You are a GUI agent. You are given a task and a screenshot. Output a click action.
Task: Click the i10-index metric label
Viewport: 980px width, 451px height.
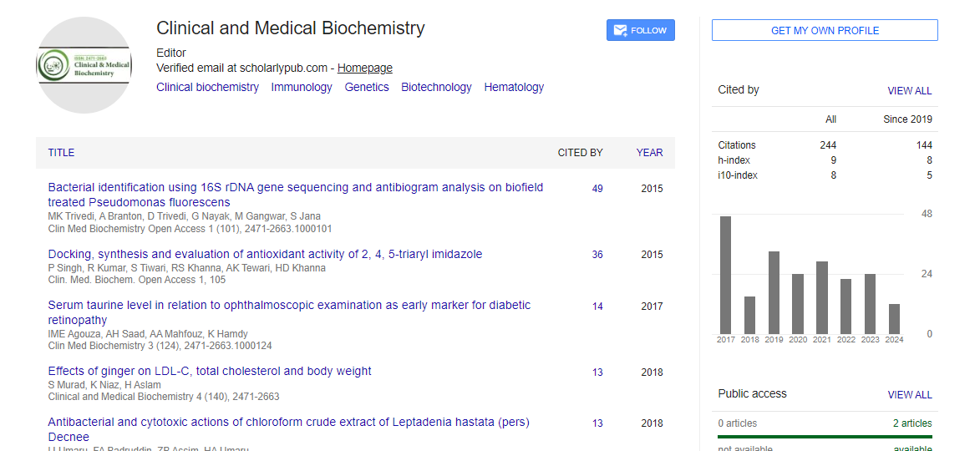click(738, 175)
